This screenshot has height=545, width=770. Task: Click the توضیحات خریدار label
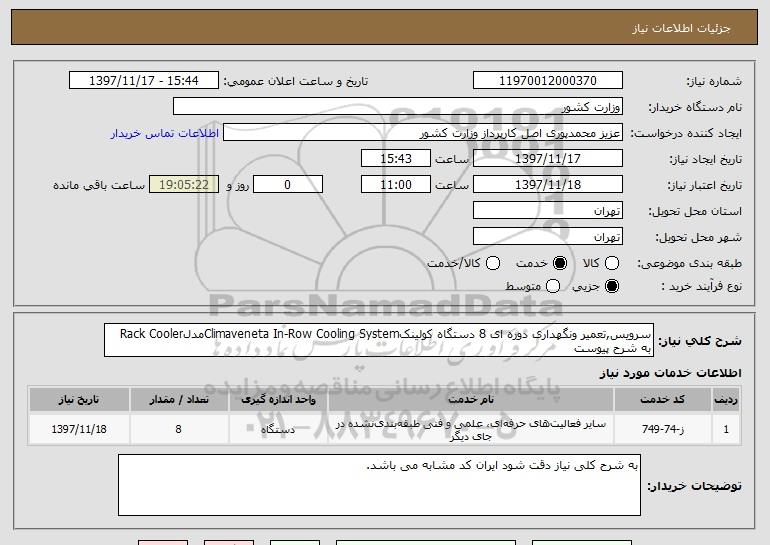click(694, 486)
